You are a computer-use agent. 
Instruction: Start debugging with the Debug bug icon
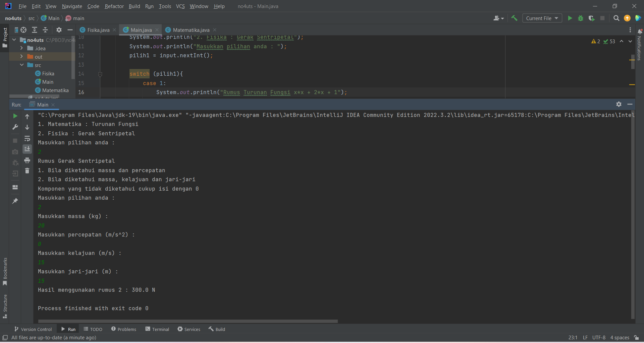[581, 18]
